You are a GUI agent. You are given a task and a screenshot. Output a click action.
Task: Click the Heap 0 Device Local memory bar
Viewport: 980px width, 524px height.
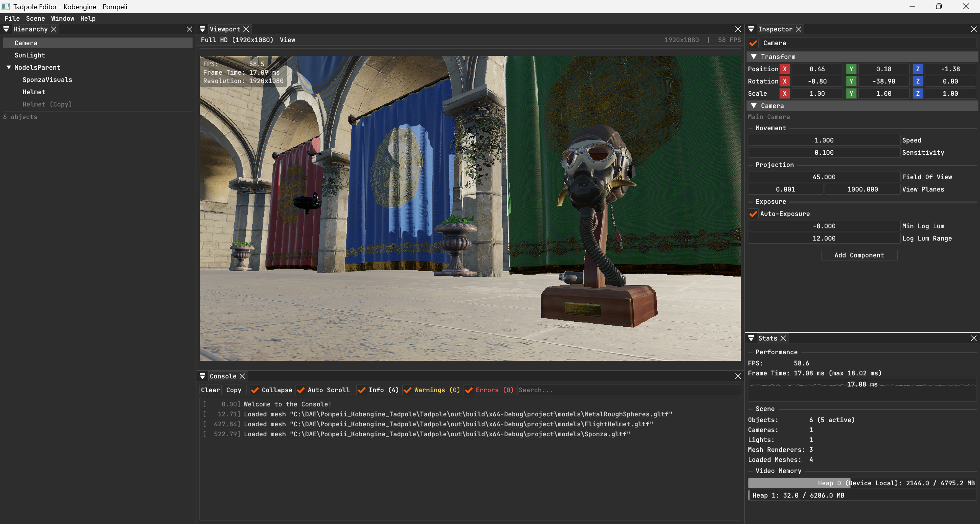point(862,483)
